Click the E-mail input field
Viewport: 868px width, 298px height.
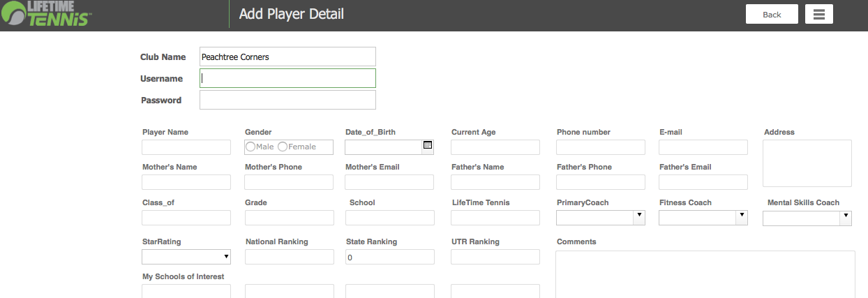coord(703,147)
